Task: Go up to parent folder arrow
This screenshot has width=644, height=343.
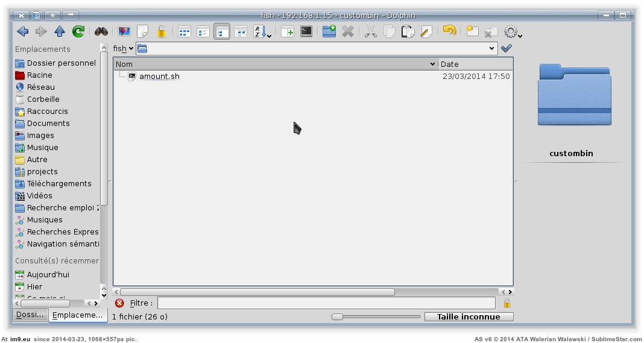Action: tap(59, 31)
